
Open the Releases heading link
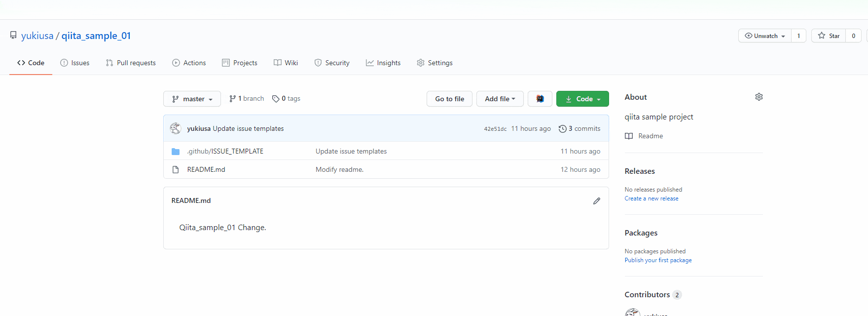tap(640, 171)
